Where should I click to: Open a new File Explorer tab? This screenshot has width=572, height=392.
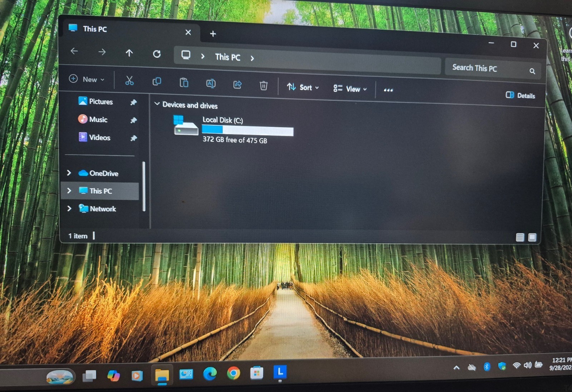213,34
